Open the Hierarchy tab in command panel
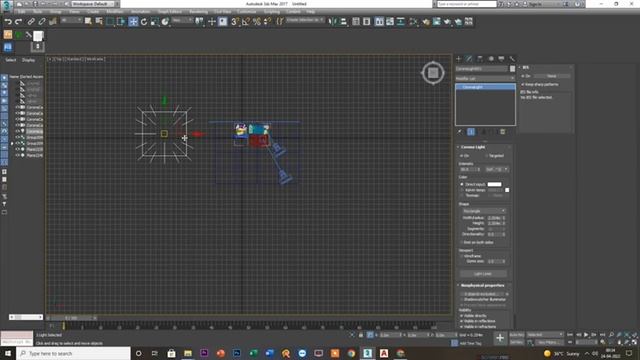 point(480,59)
